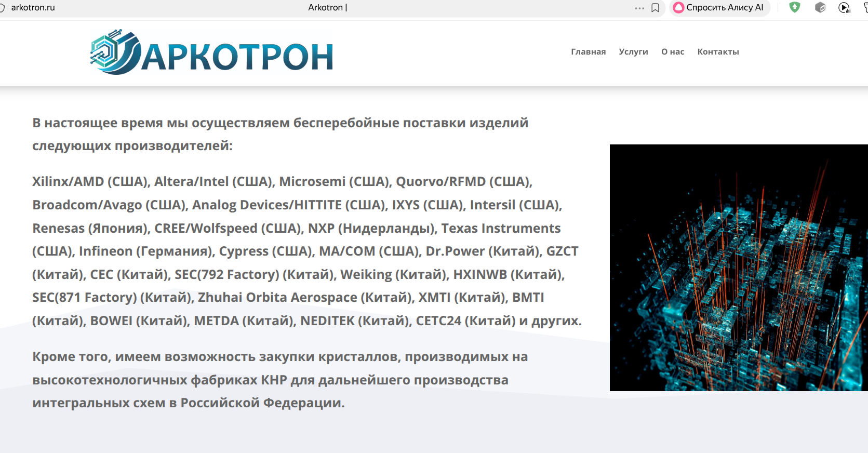Click the arkotron.ru address field
This screenshot has height=453, width=868.
[x=33, y=8]
